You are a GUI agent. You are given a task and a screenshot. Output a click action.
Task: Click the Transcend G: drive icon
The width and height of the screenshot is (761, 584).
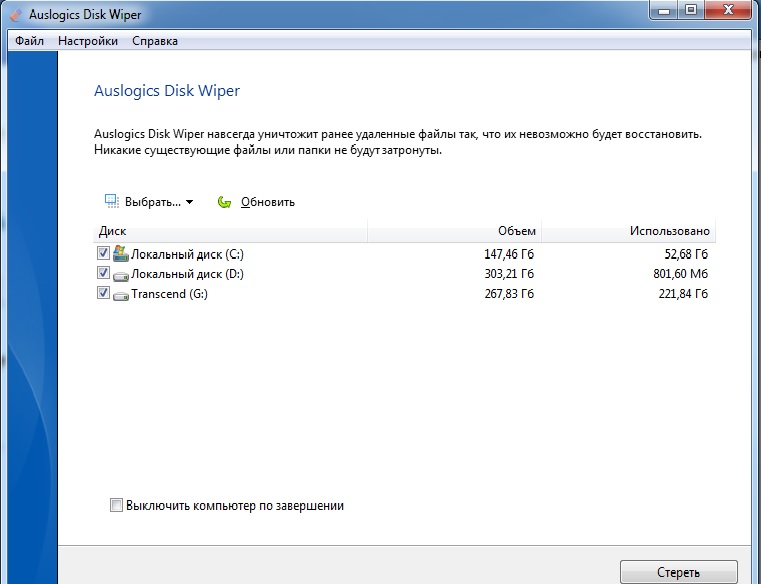121,294
